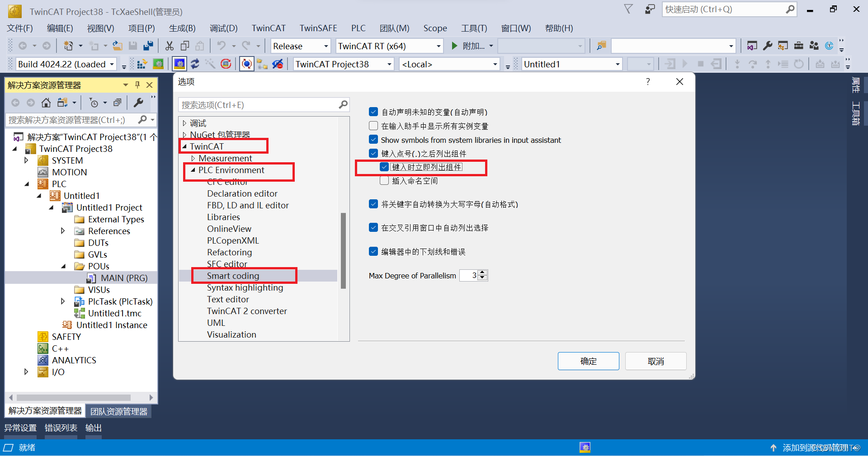Toggle 插入命名空间 checkbox

pyautogui.click(x=384, y=181)
